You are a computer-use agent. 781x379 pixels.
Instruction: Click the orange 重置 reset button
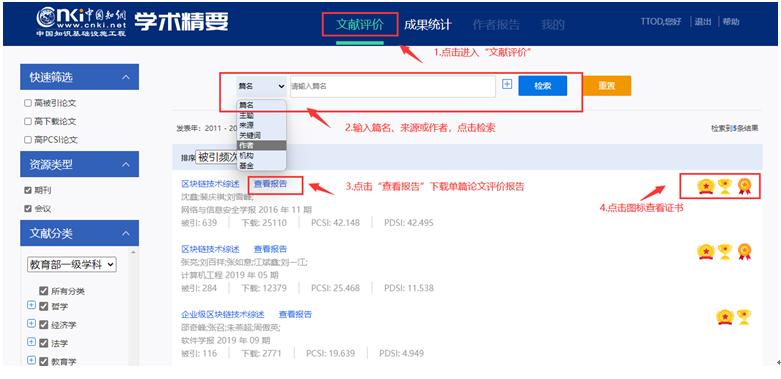[607, 86]
